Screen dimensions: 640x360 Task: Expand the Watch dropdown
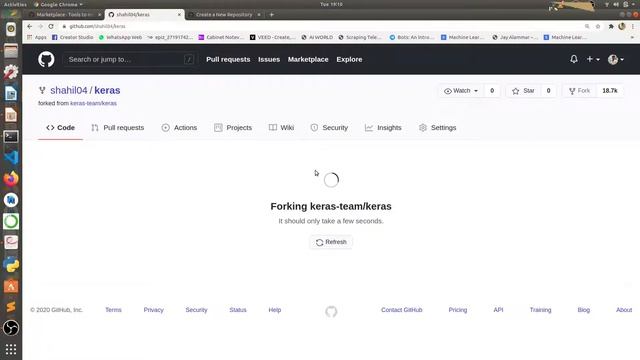[x=461, y=91]
